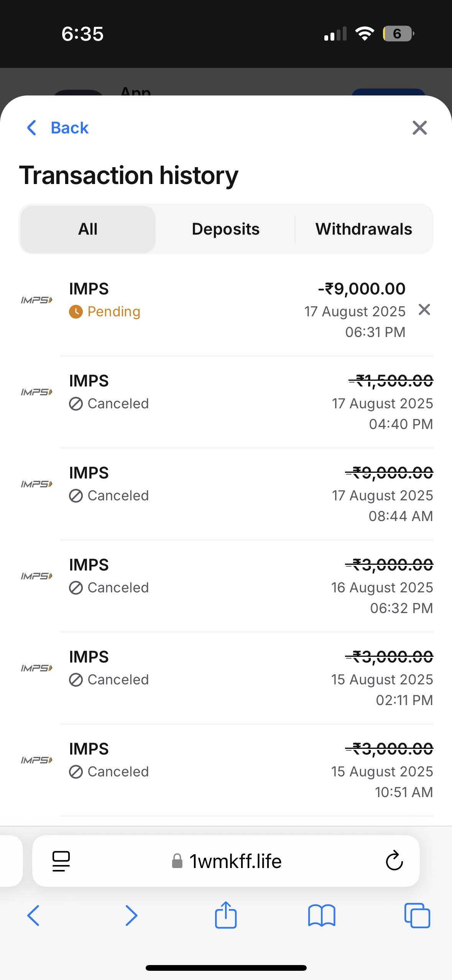
Task: Show all open Safari tabs
Action: pos(417,915)
